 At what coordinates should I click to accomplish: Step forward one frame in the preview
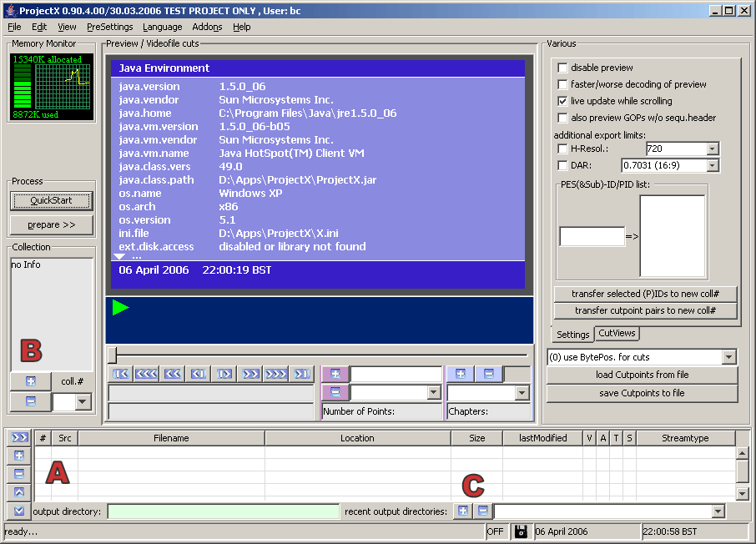[224, 374]
